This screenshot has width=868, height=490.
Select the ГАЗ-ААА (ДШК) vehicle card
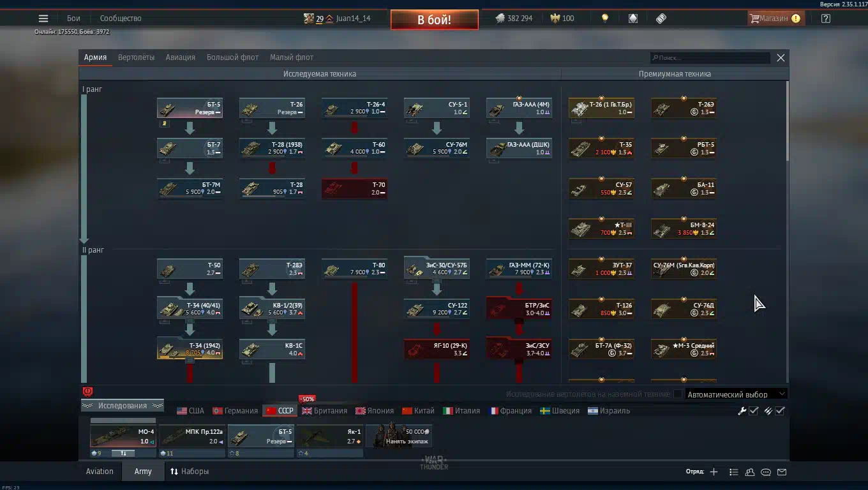pos(519,148)
